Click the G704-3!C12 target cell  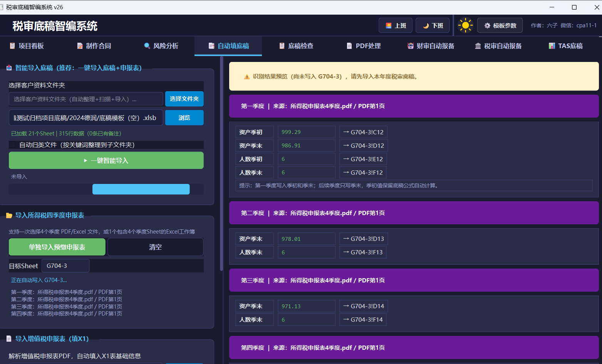point(363,132)
